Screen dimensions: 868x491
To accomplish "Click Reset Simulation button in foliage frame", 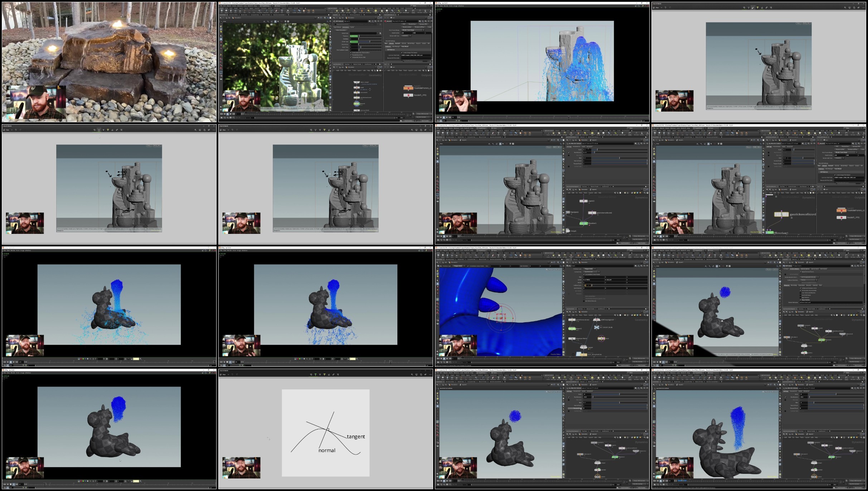I will (341, 30).
